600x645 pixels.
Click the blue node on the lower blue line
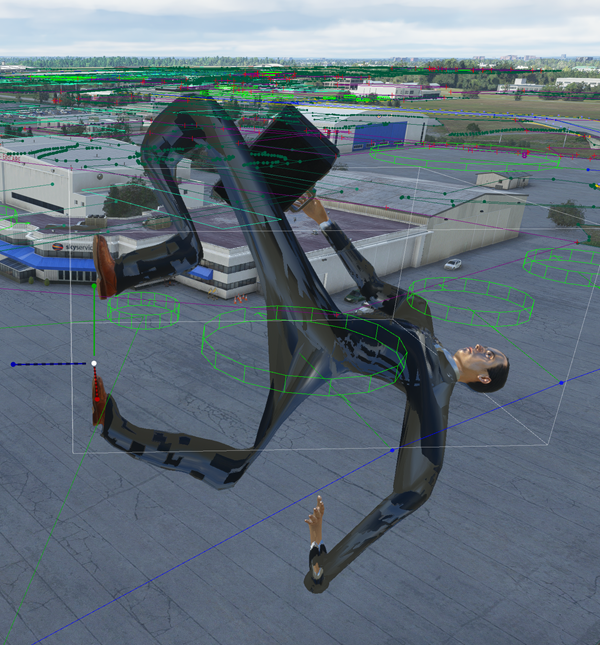(392, 451)
